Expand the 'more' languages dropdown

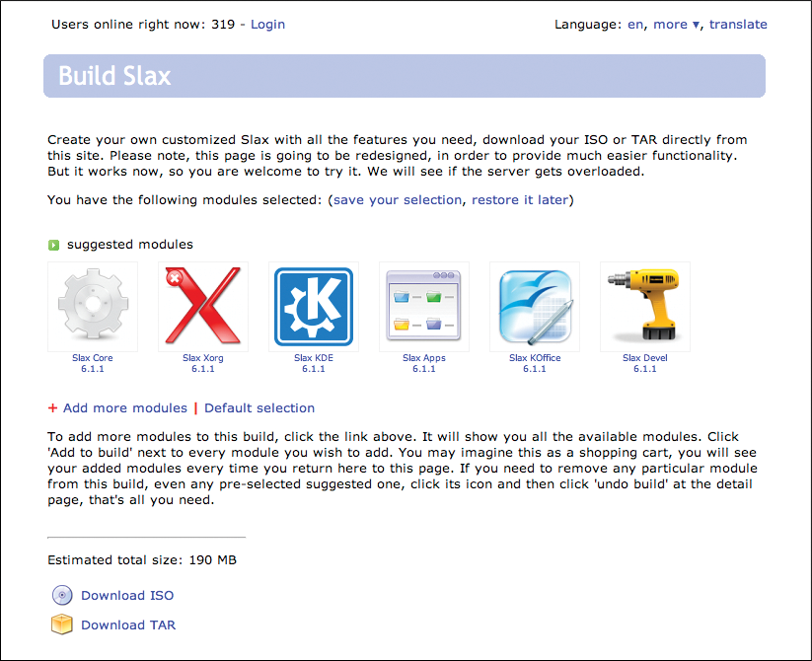point(677,25)
